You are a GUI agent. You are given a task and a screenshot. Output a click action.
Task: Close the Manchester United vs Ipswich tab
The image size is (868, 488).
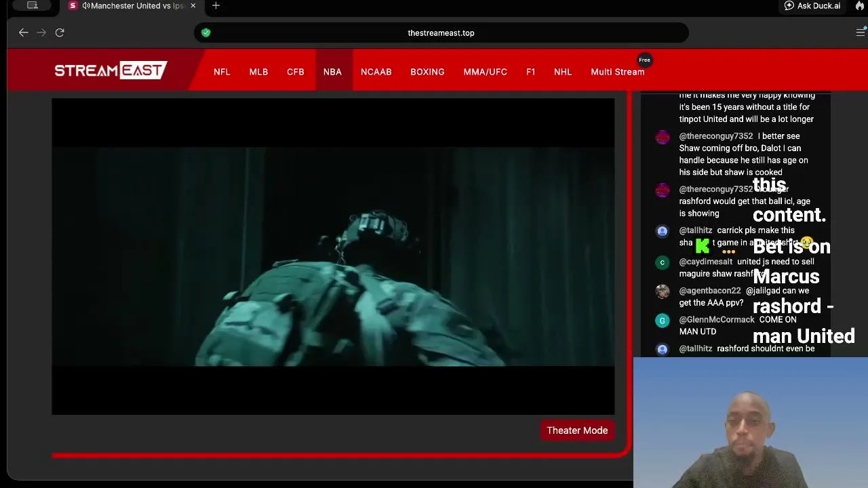[x=193, y=6]
